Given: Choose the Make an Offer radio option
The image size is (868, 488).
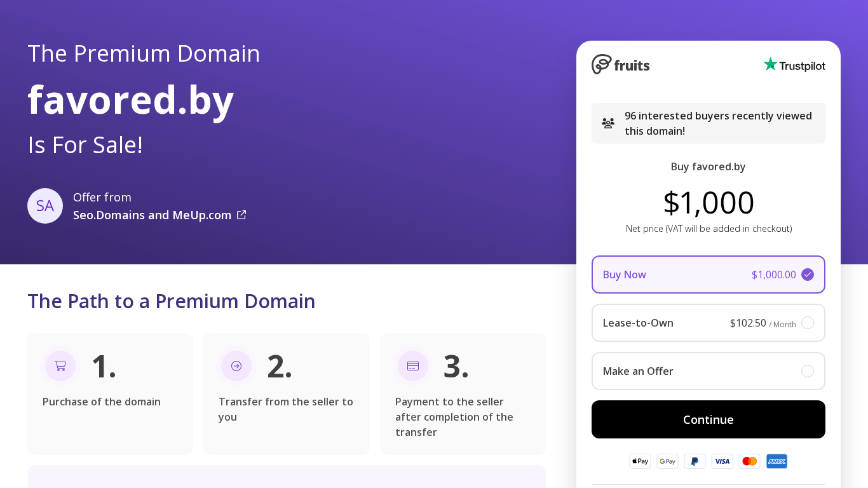Looking at the screenshot, I should (x=807, y=371).
